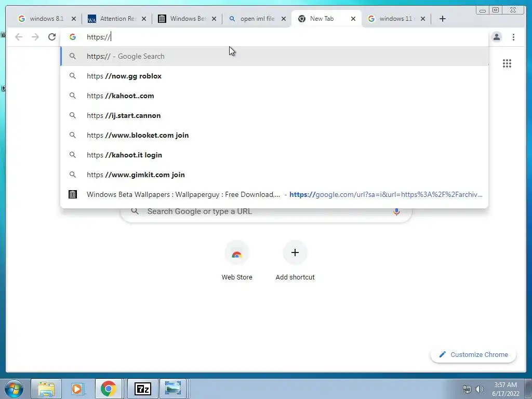Open the Chrome profile avatar menu
This screenshot has height=399, width=532.
point(496,37)
